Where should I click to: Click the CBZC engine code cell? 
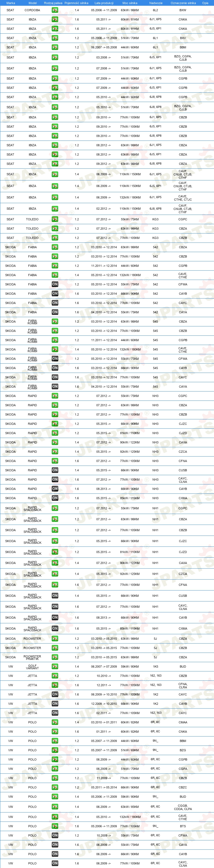click(183, 787)
